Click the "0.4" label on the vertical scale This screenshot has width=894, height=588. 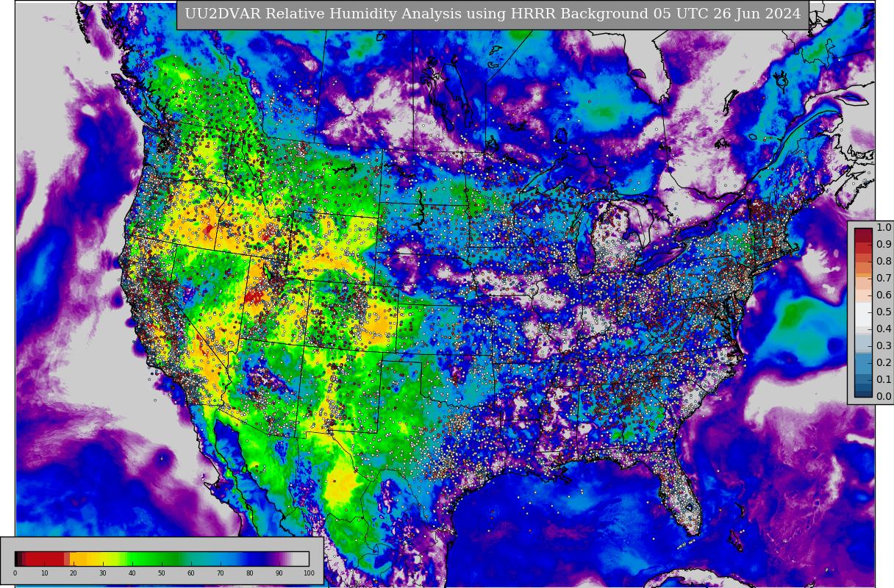point(884,329)
